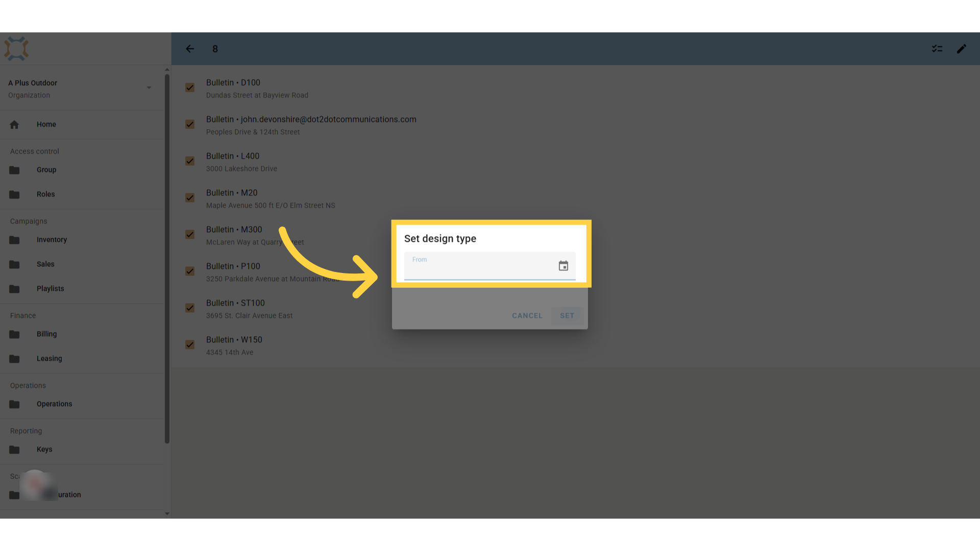Click sidebar scroll down arrow

[x=167, y=514]
